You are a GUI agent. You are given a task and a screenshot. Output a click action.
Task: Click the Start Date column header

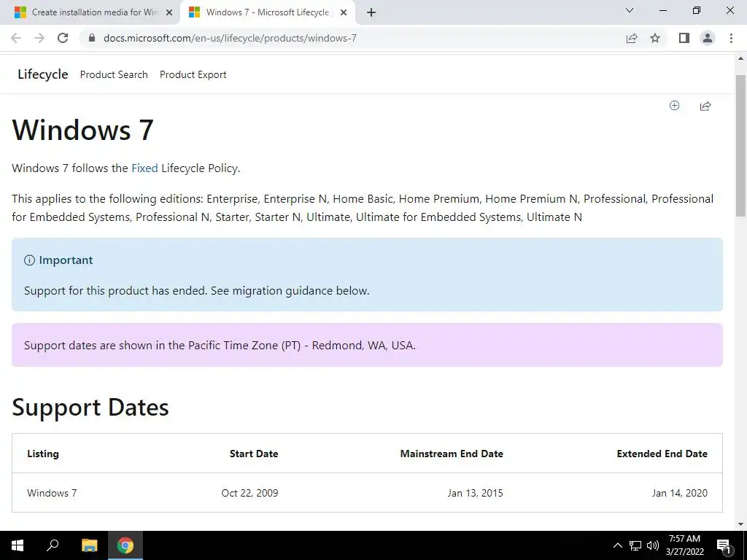coord(254,454)
